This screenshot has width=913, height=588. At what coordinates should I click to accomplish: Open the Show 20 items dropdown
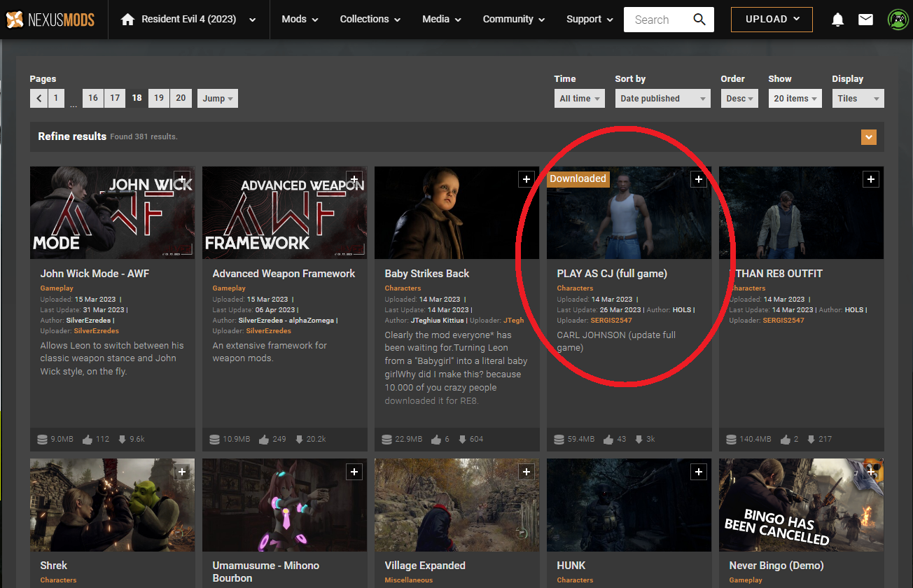pos(795,99)
